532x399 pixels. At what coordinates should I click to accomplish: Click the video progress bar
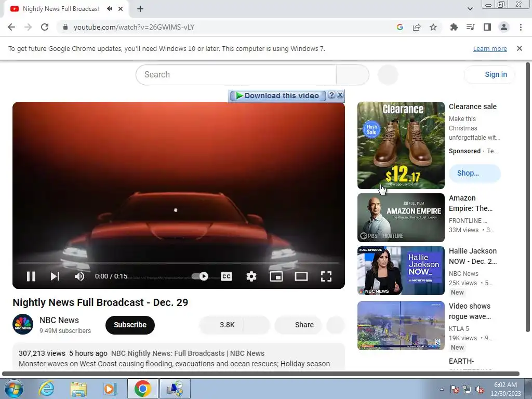point(179,263)
